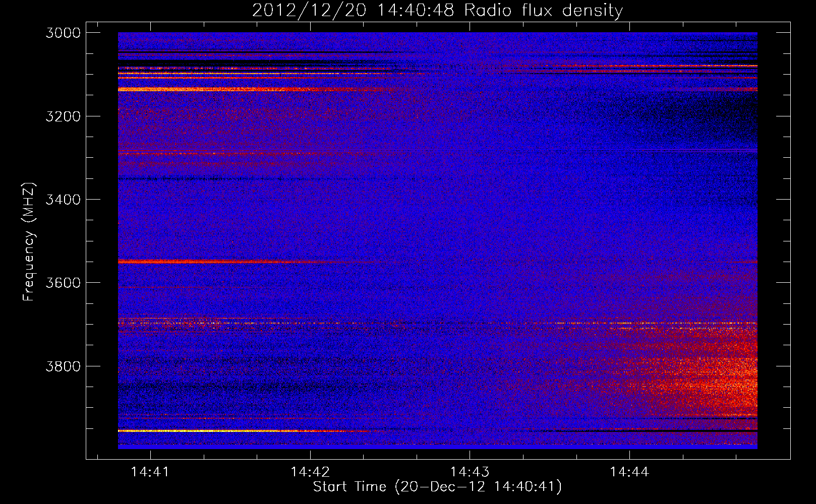The width and height of the screenshot is (816, 504).
Task: Select the 3800 frequency tick label
Action: click(x=63, y=366)
